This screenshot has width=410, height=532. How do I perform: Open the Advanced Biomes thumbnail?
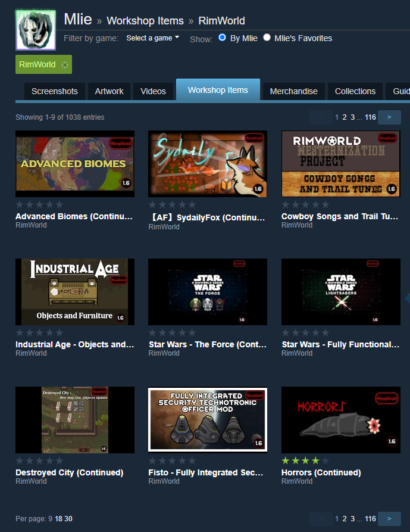click(75, 164)
